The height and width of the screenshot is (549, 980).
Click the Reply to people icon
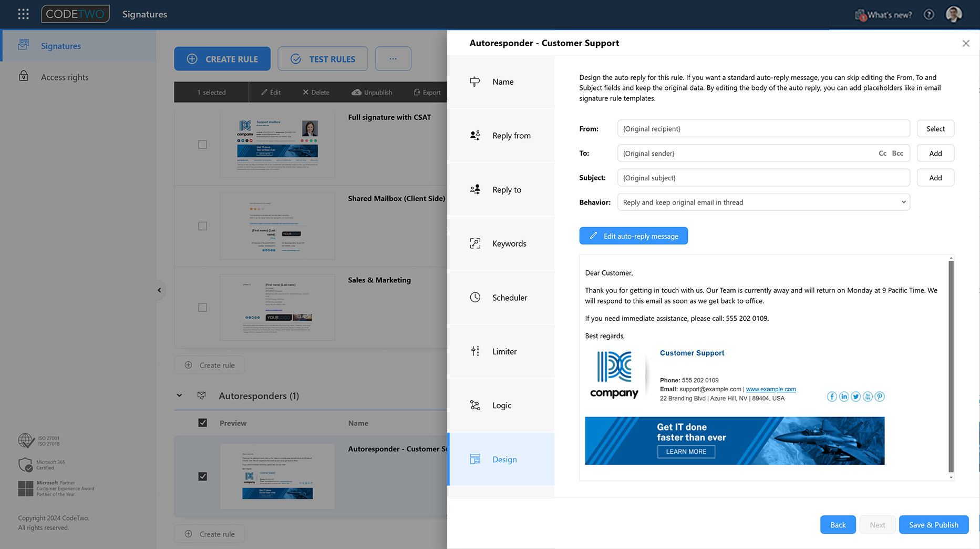475,189
